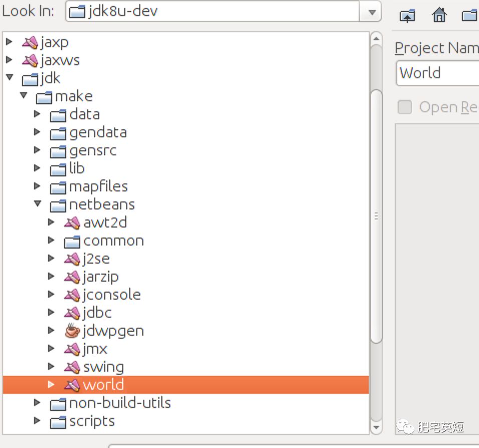Expand the j2se project node
The width and height of the screenshot is (479, 448).
[51, 258]
